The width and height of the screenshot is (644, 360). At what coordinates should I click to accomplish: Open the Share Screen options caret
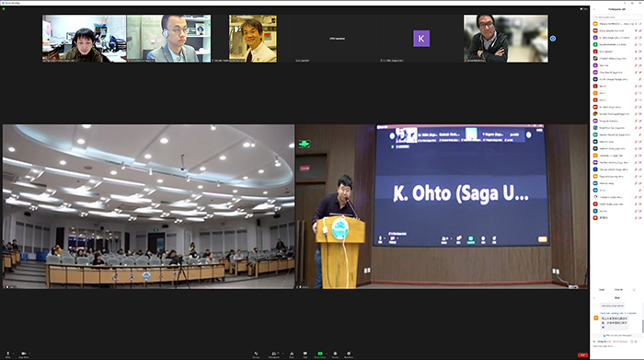pos(327,354)
